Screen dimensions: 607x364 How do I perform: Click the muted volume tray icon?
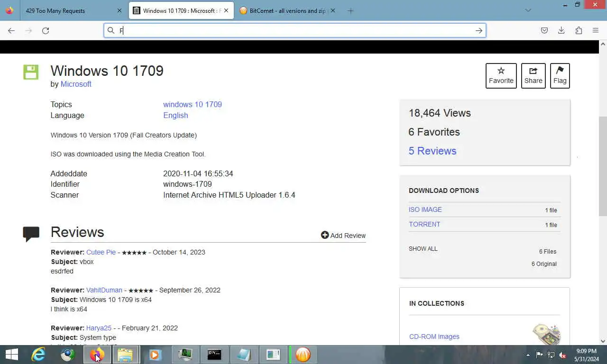(563, 355)
